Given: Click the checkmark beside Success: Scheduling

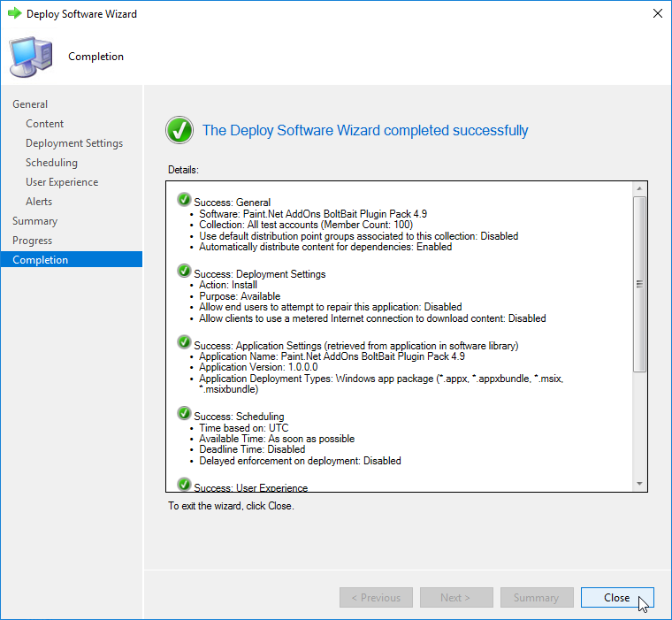Looking at the screenshot, I should pos(184,413).
